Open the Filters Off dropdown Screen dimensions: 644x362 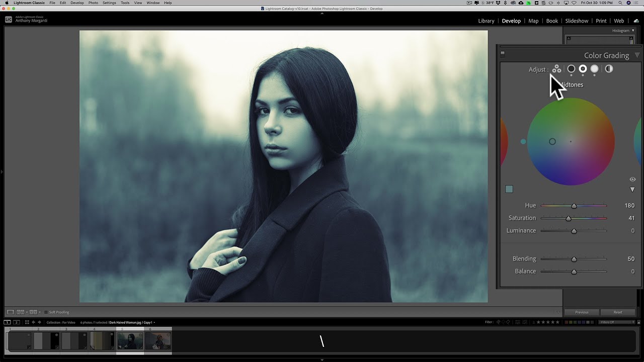coord(617,322)
